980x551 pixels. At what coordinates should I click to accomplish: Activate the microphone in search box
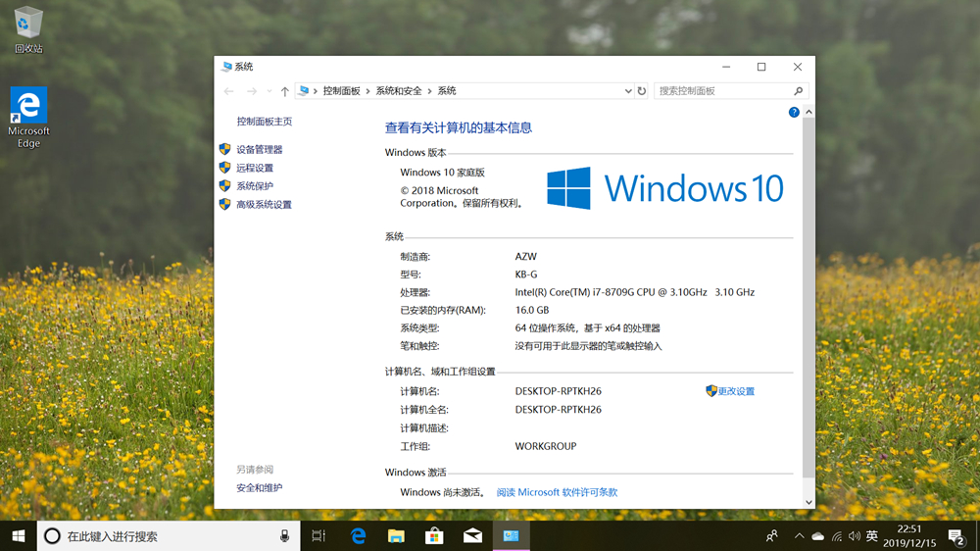284,536
